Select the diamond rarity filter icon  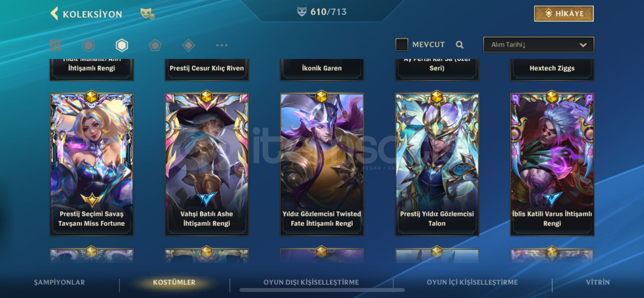[x=189, y=45]
